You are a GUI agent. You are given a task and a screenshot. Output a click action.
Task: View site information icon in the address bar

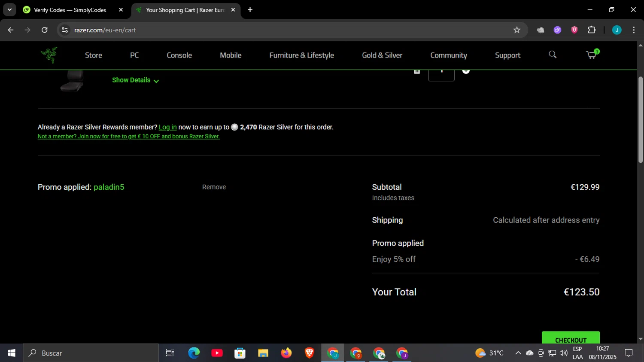point(65,30)
